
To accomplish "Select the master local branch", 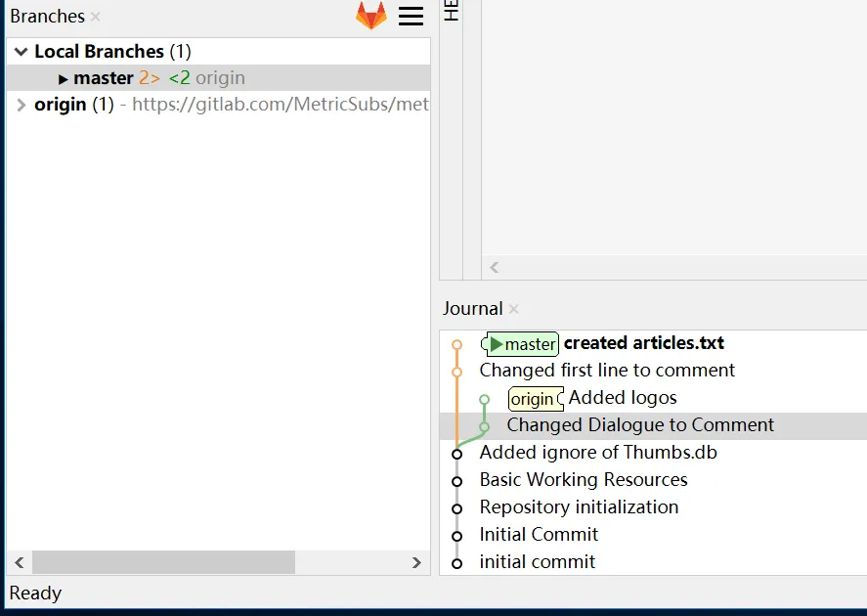I will pyautogui.click(x=218, y=78).
